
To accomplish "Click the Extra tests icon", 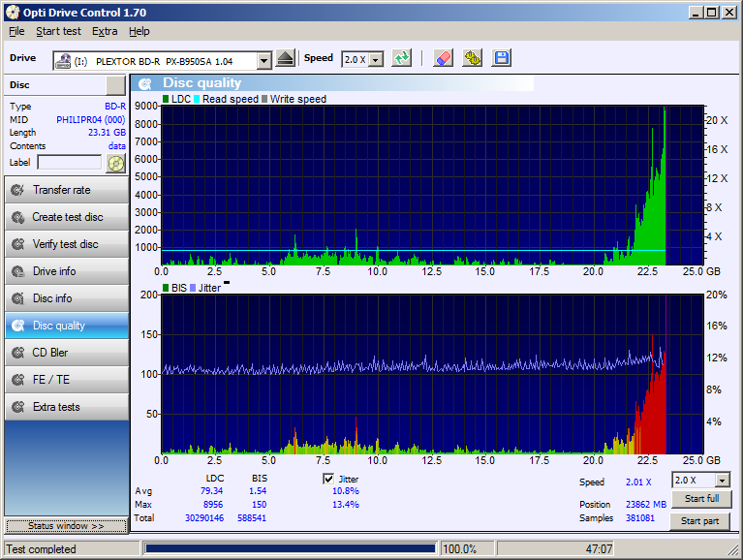I will click(18, 407).
